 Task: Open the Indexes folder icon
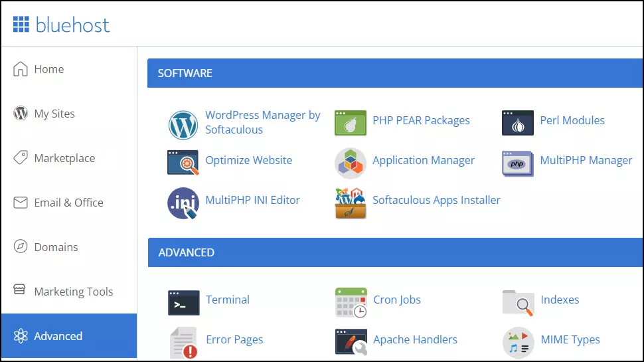(518, 303)
